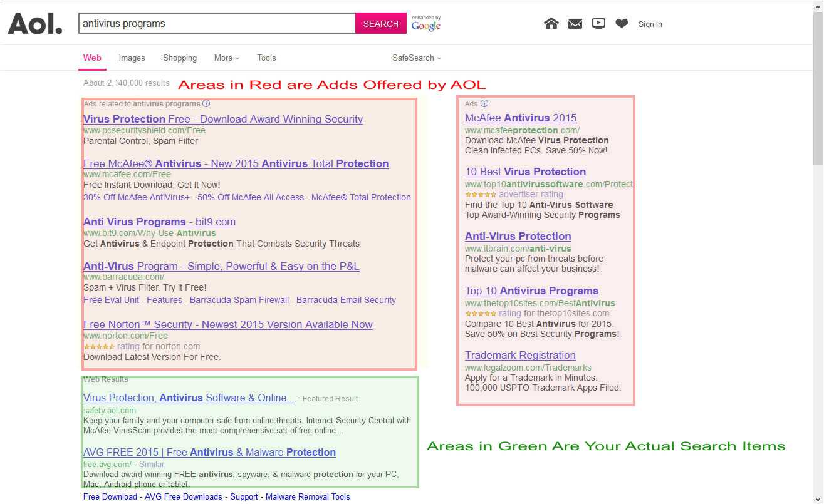Click Support sublink under AVG result
This screenshot has width=824, height=504.
244,496
